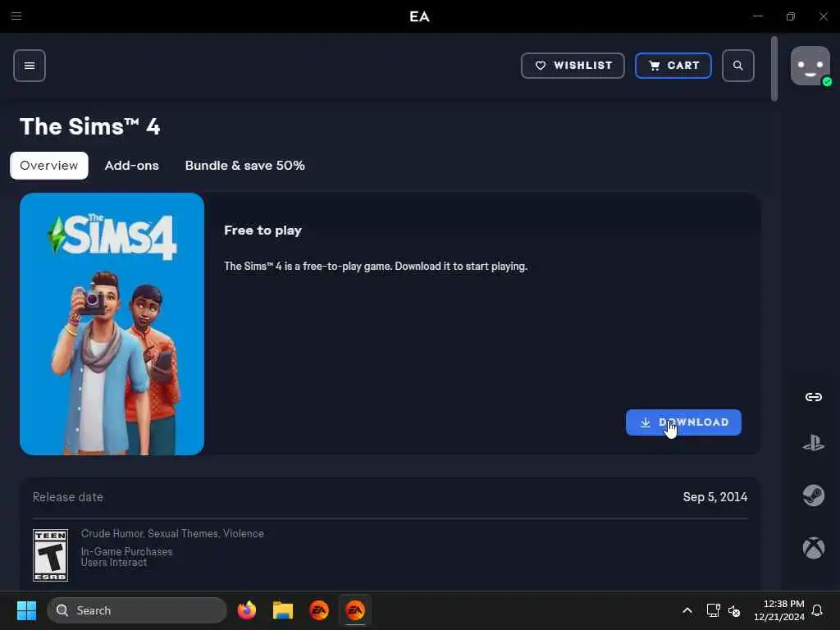The width and height of the screenshot is (840, 630).
Task: Click 'Users Interact' text
Action: (x=114, y=563)
